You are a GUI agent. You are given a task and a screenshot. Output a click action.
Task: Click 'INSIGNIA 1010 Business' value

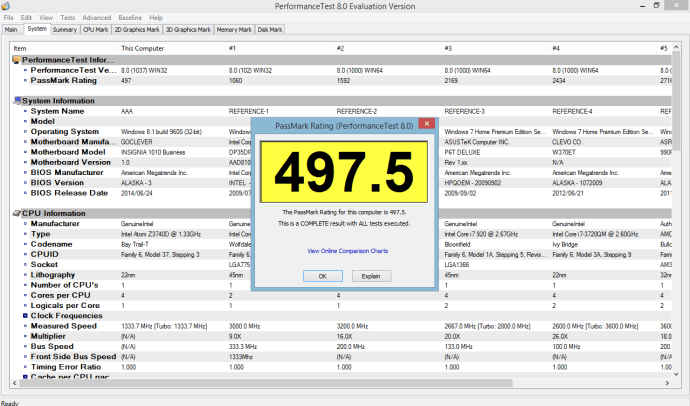point(153,152)
